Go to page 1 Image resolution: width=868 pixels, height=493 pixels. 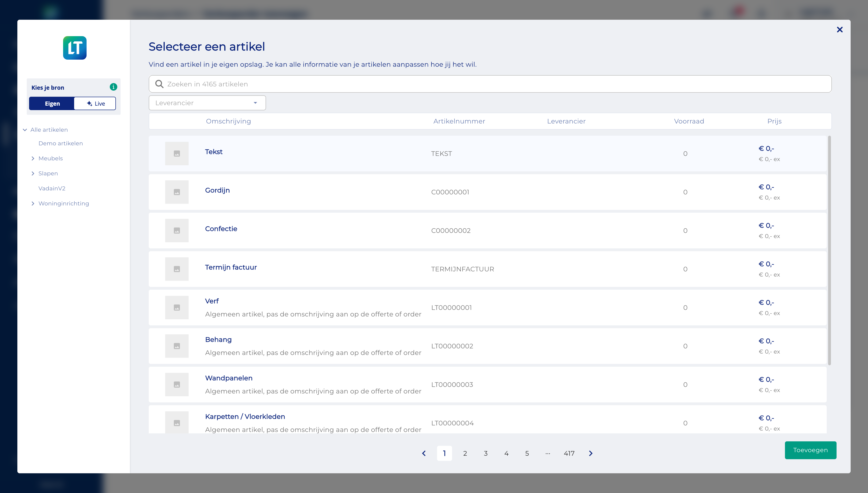tap(444, 453)
